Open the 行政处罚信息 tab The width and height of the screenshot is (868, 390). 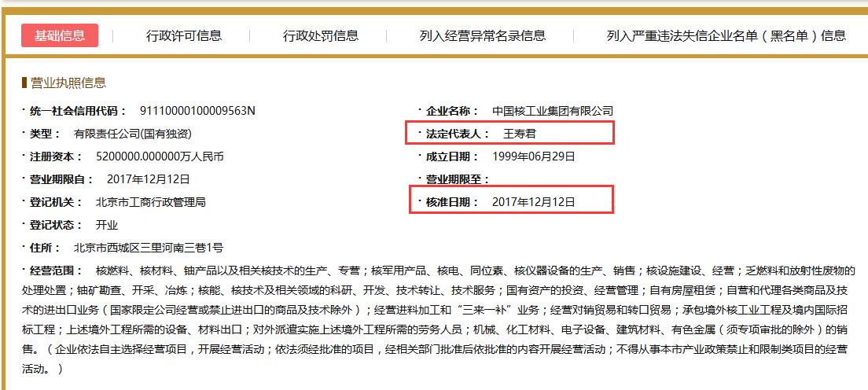tap(321, 35)
